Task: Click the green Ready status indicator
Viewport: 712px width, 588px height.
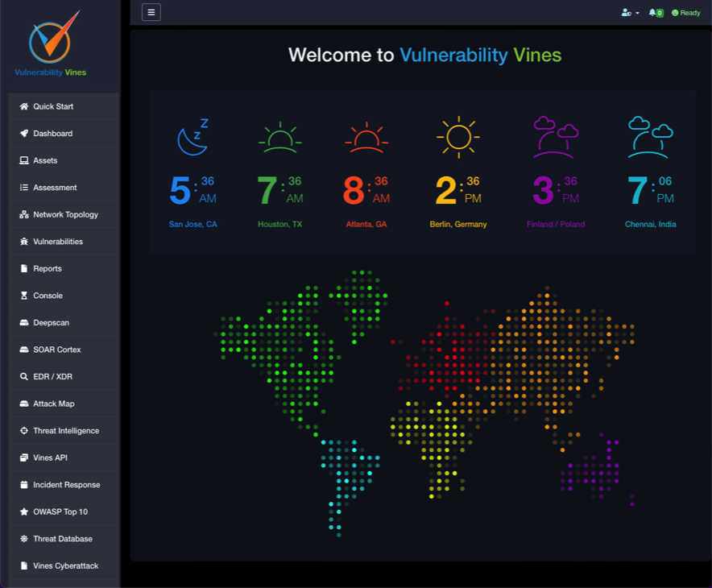Action: tap(685, 13)
